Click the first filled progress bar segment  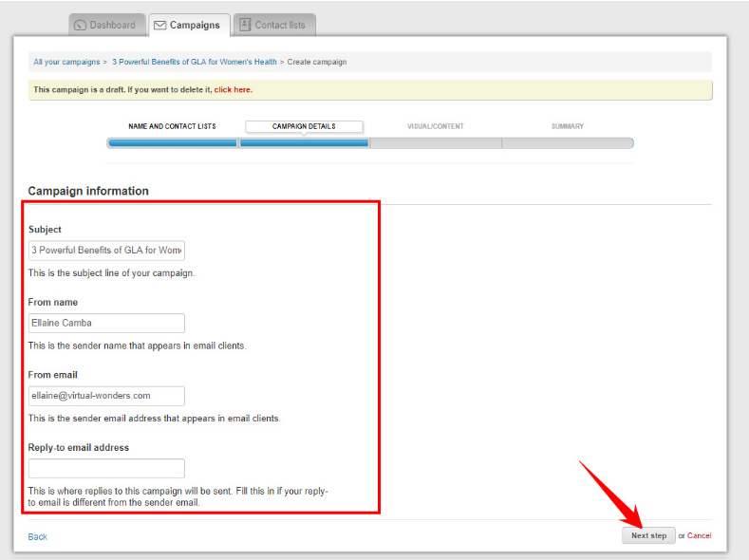coord(173,143)
